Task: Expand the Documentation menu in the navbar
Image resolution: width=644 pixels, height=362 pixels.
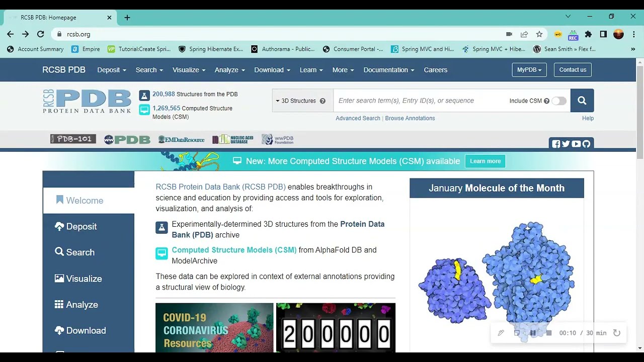Action: (389, 70)
